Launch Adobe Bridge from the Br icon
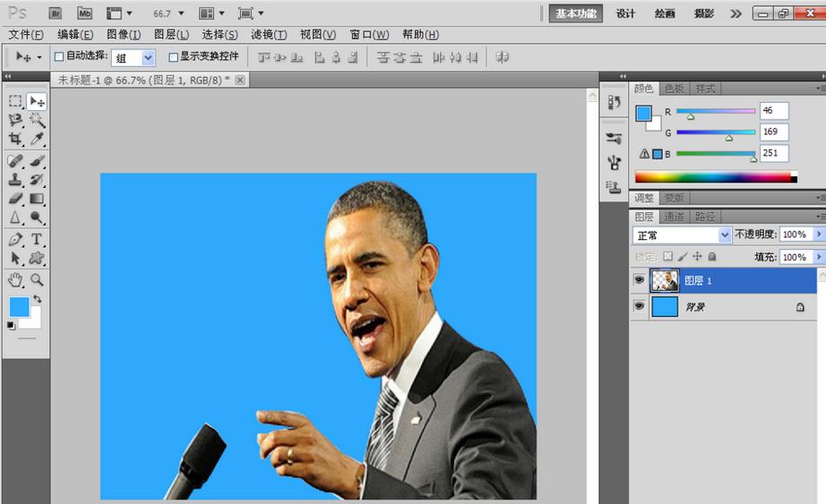This screenshot has height=504, width=826. click(x=56, y=13)
